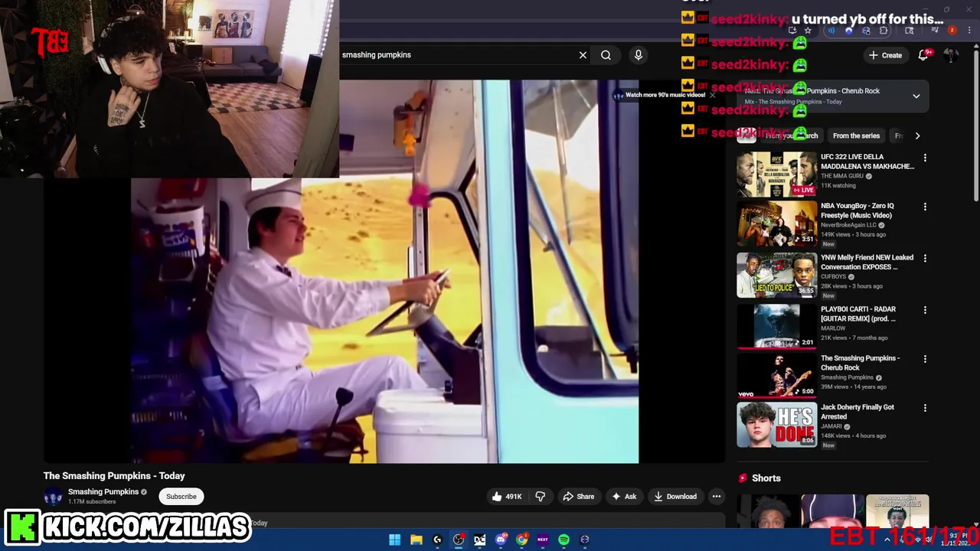This screenshot has width=980, height=551.
Task: Open Cherub Rock video thumbnail
Action: 776,375
